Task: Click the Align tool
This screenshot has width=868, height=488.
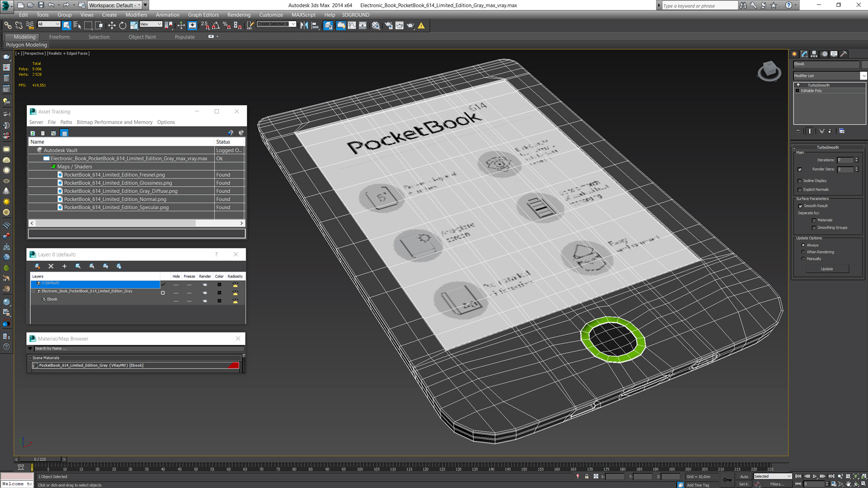Action: pyautogui.click(x=316, y=25)
